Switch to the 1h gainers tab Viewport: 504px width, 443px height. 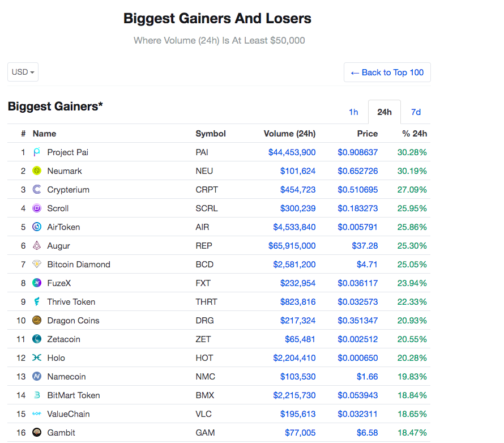point(353,112)
